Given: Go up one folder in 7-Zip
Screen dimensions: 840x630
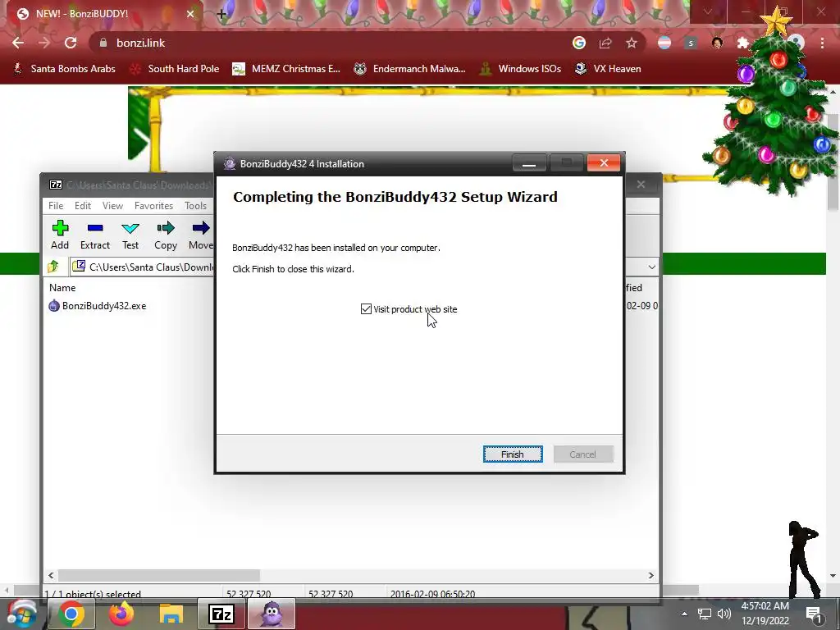Looking at the screenshot, I should (53, 267).
